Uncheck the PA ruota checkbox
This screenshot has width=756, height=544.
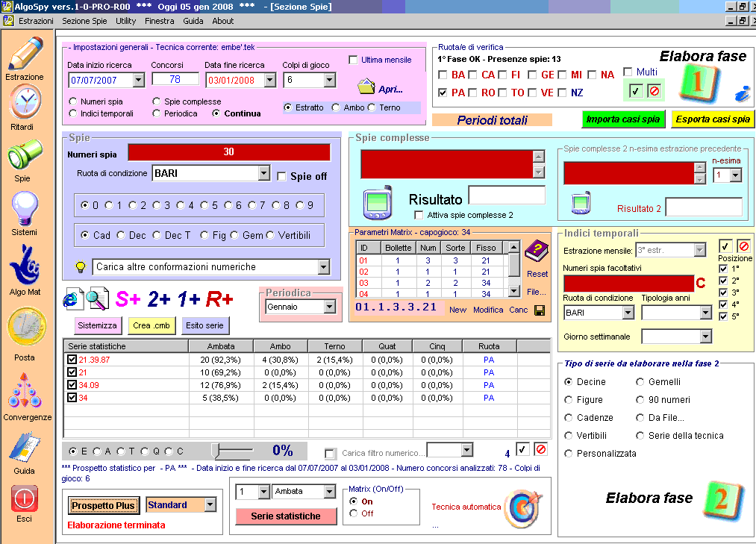coord(442,92)
